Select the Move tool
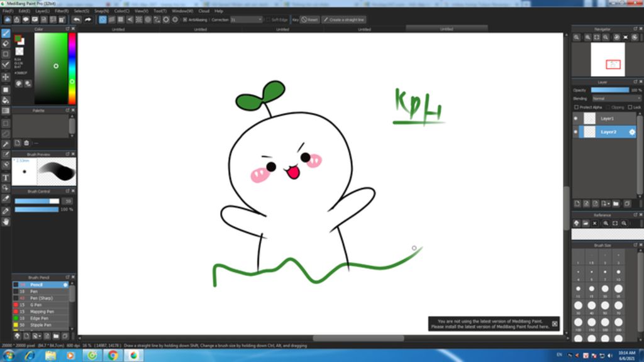This screenshot has height=362, width=644. 6,77
